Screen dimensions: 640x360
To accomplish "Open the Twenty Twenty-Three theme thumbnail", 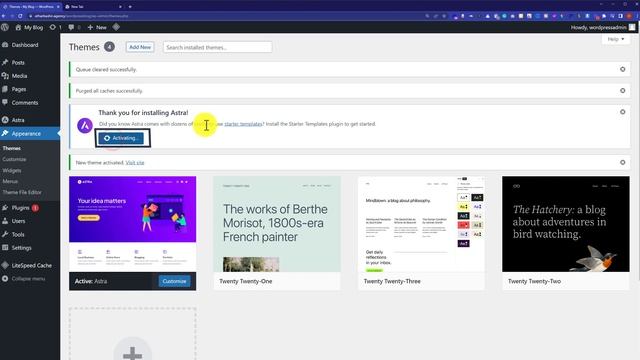I will tap(421, 224).
